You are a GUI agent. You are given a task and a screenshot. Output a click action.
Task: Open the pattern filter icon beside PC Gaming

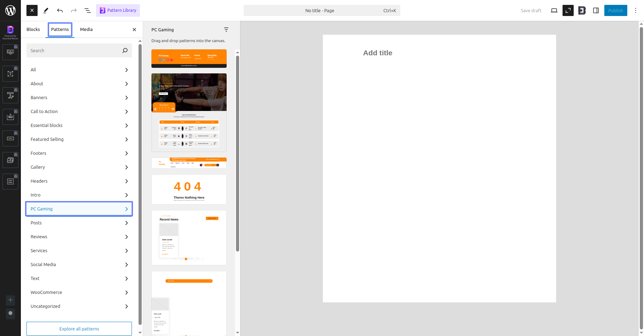pyautogui.click(x=226, y=30)
